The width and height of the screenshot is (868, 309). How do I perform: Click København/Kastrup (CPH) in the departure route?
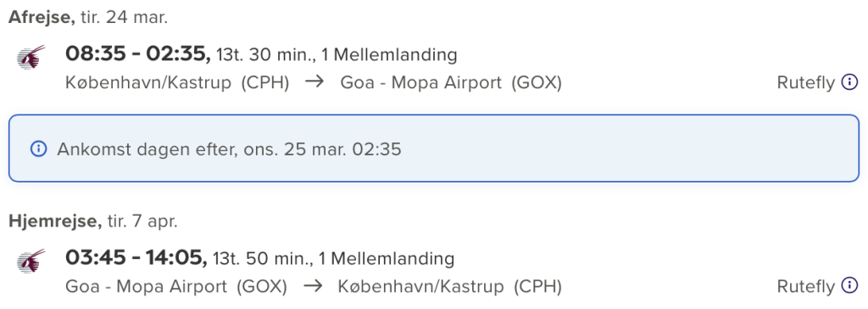pyautogui.click(x=177, y=82)
